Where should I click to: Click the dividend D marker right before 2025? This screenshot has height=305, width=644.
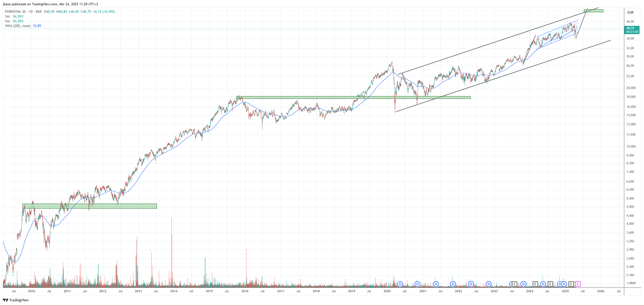pos(564,284)
